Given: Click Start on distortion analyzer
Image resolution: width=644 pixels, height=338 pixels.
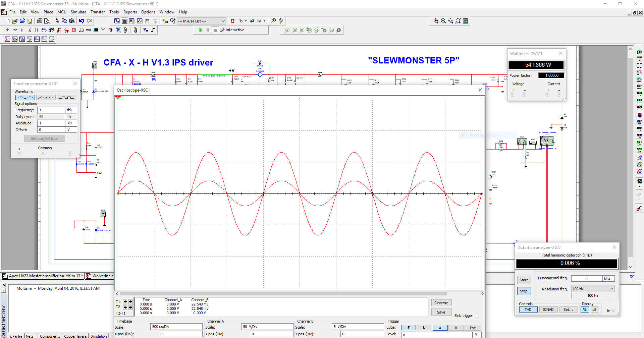Looking at the screenshot, I should (524, 280).
